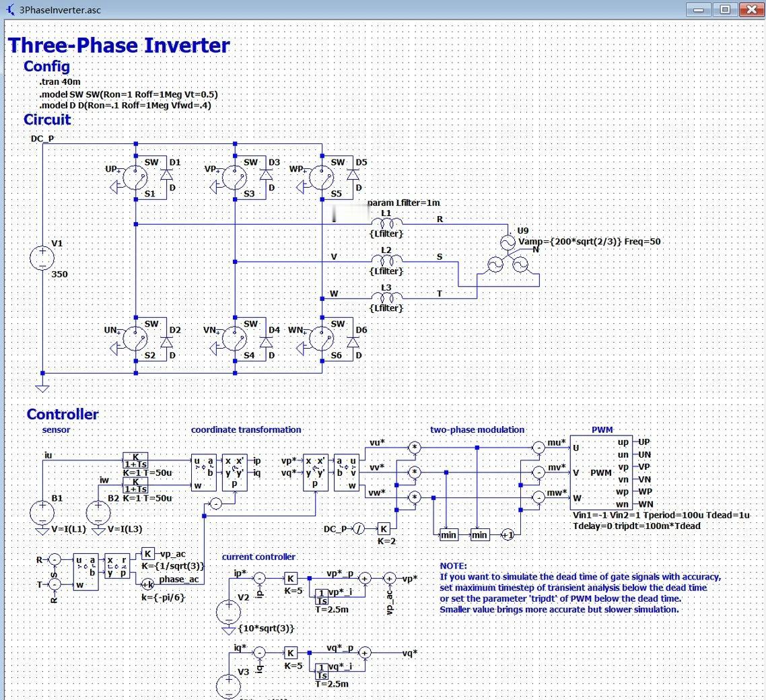Select switch S6 symbol in the lower bridge
This screenshot has width=766, height=700.
[x=322, y=339]
